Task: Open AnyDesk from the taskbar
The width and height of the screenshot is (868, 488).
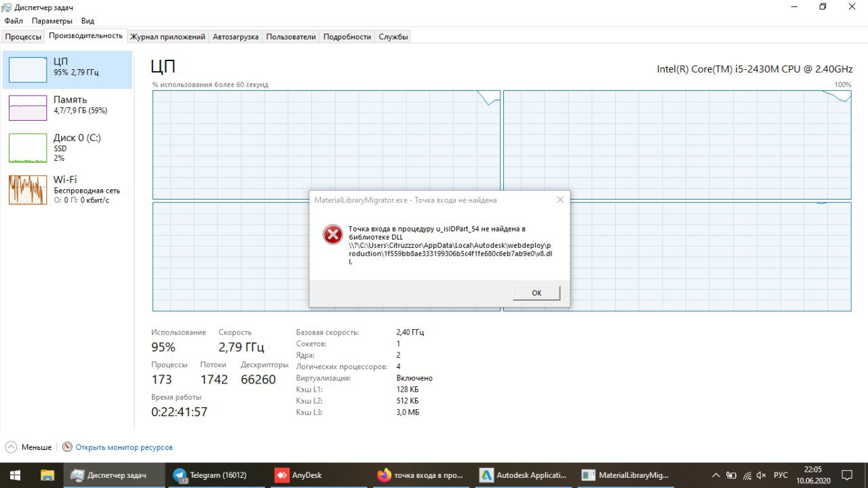Action: pos(319,474)
